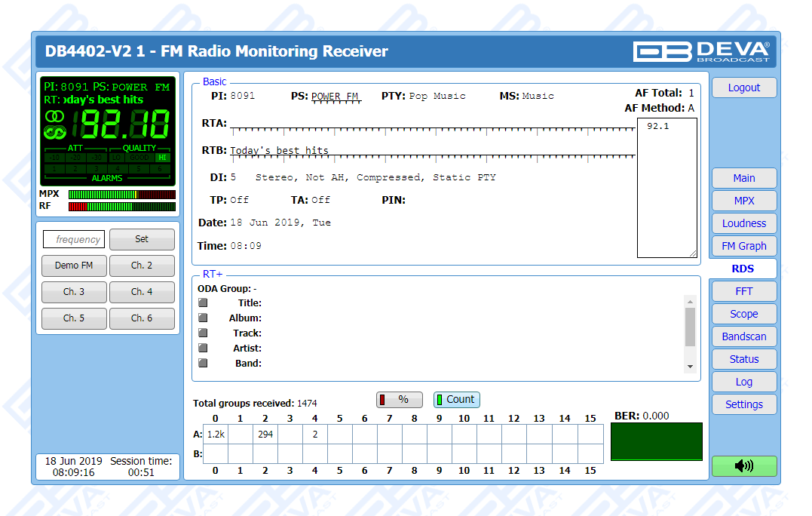Open the FFT tab
The image size is (812, 516).
tap(743, 291)
